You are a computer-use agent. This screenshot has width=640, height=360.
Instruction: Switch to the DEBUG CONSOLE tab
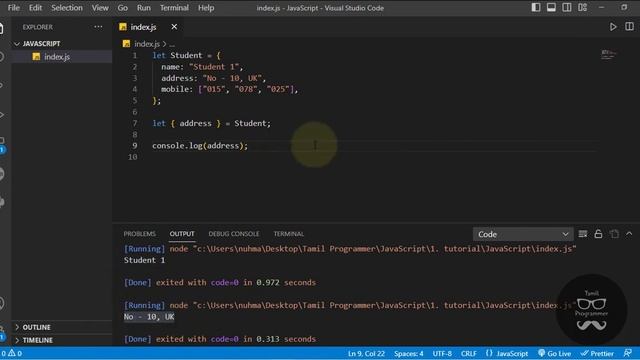234,234
